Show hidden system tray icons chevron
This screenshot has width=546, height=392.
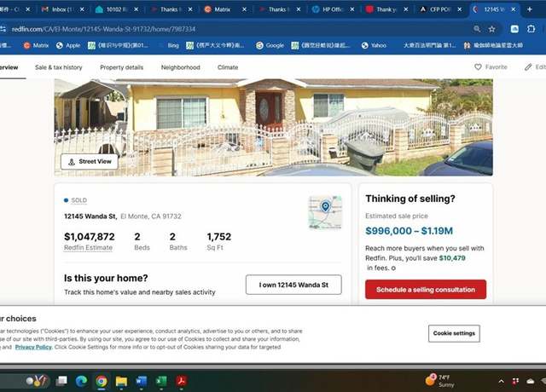pos(501,381)
